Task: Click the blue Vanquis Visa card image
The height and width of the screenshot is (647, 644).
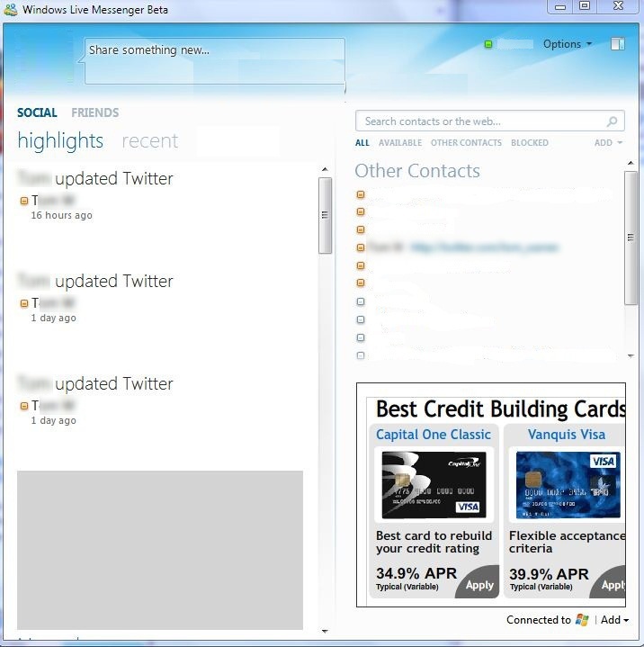Action: tap(568, 485)
